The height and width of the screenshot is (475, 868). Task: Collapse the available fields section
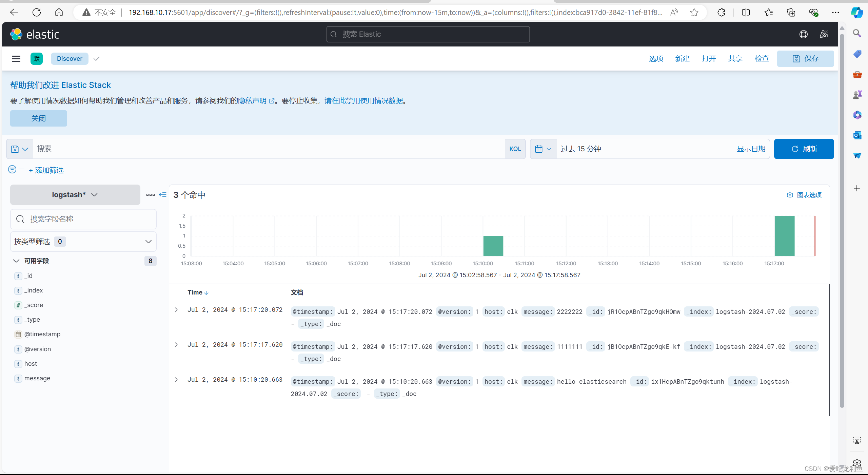pyautogui.click(x=16, y=261)
